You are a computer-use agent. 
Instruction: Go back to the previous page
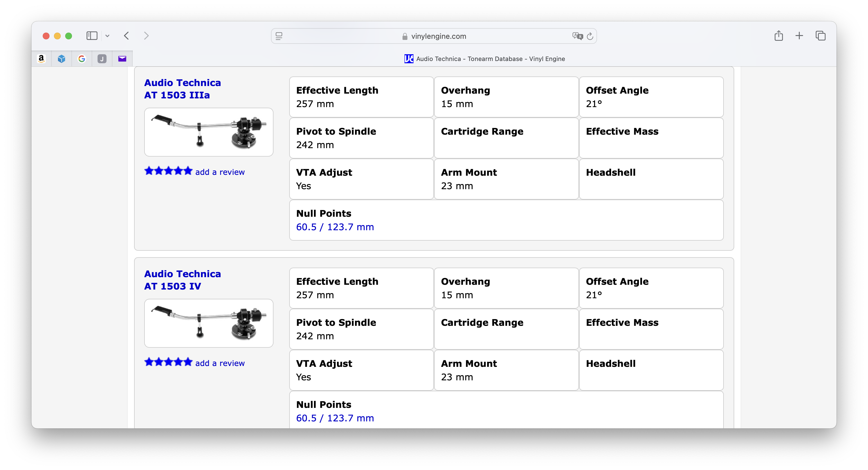pos(126,36)
